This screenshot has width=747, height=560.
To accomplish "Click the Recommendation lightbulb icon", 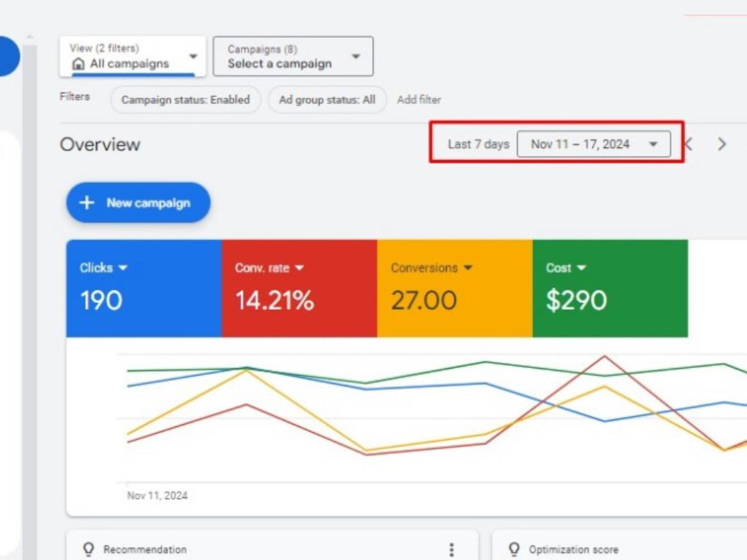I will pos(89,549).
